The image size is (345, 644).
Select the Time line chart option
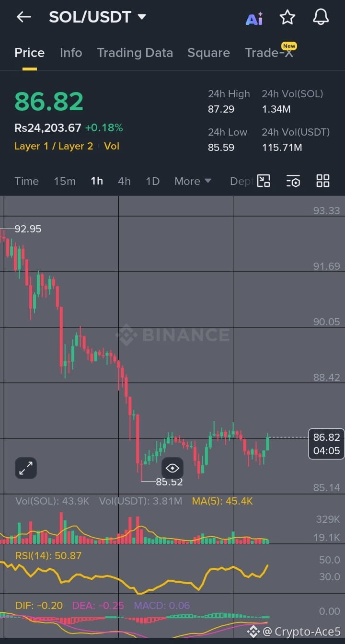(26, 181)
